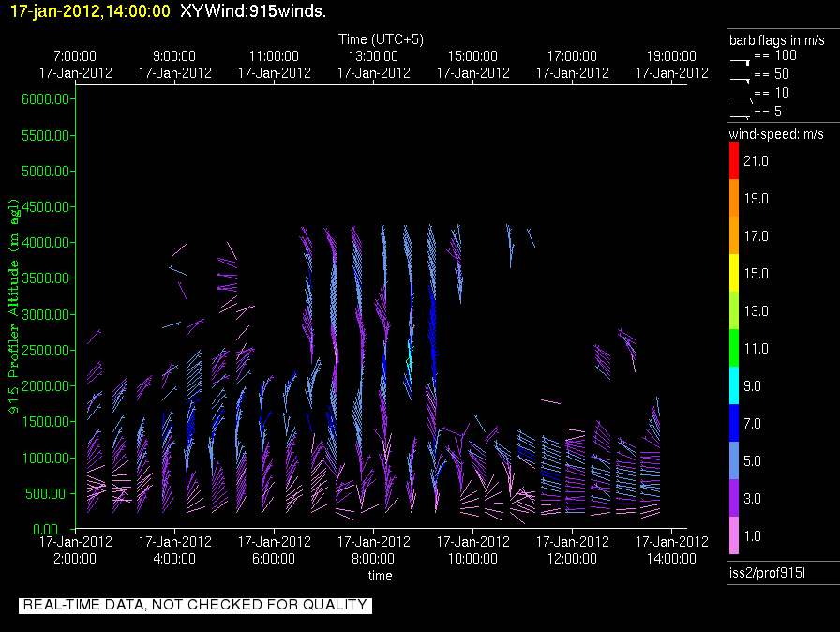Click the yellow 15.0 color bar segment
Viewport: 840px width, 632px height.
734,273
